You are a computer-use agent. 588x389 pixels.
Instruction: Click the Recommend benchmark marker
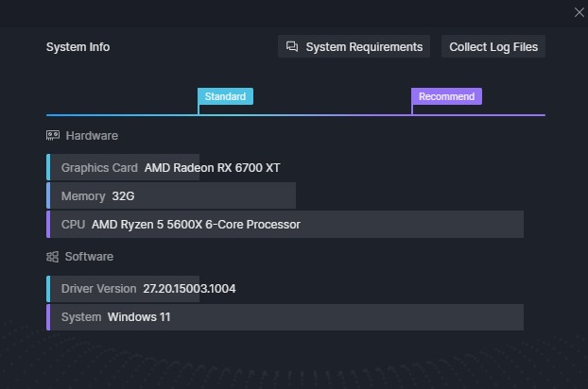click(x=446, y=96)
